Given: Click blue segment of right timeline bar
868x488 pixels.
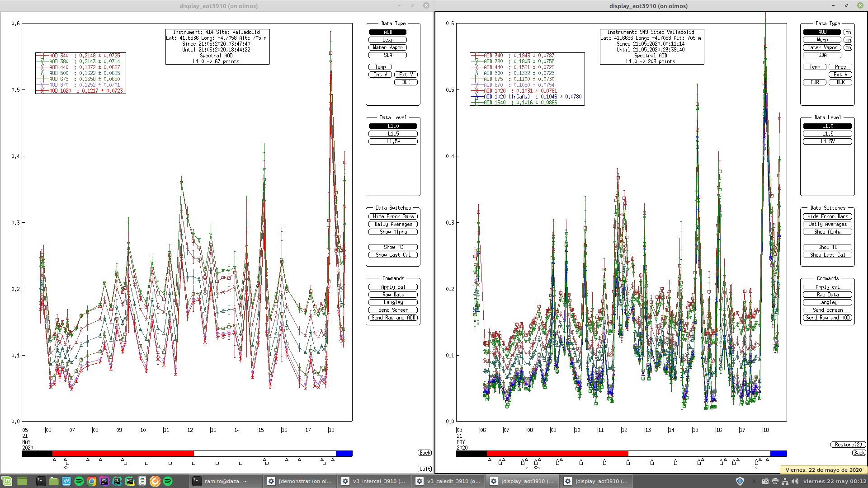Looking at the screenshot, I should (778, 453).
